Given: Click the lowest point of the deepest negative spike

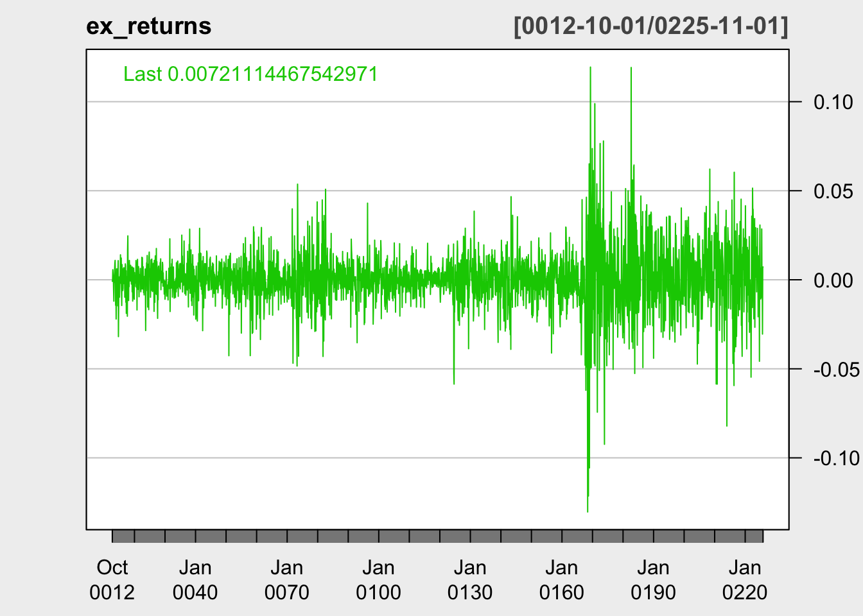Looking at the screenshot, I should click(588, 511).
